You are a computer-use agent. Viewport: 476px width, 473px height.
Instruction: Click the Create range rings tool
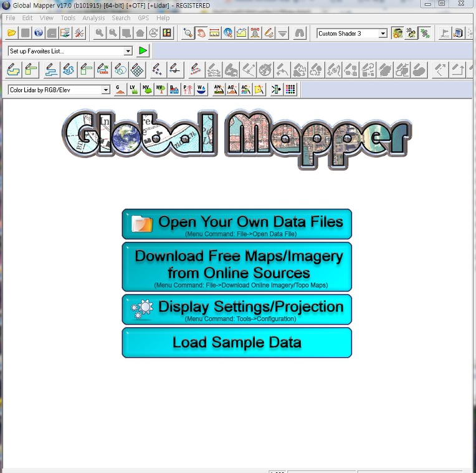(x=120, y=70)
